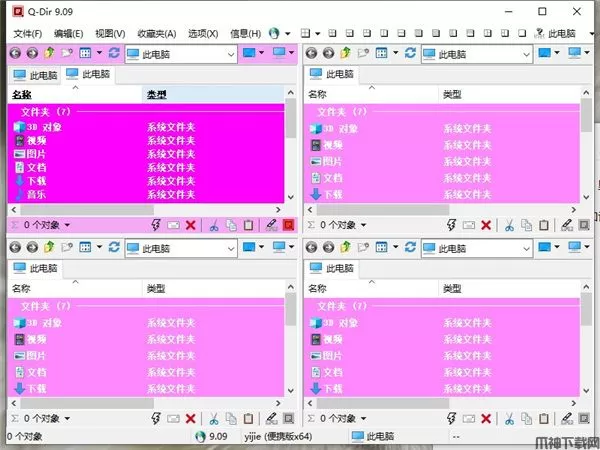Open the 信息(H) menu
Image resolution: width=600 pixels, height=450 pixels.
(245, 34)
